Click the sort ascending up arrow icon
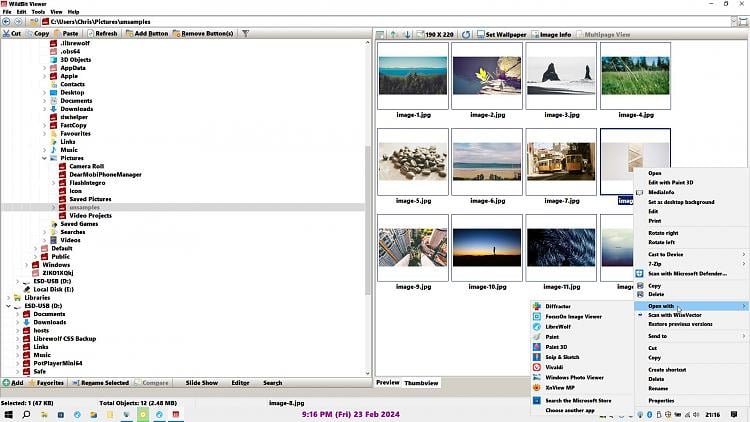 point(394,34)
